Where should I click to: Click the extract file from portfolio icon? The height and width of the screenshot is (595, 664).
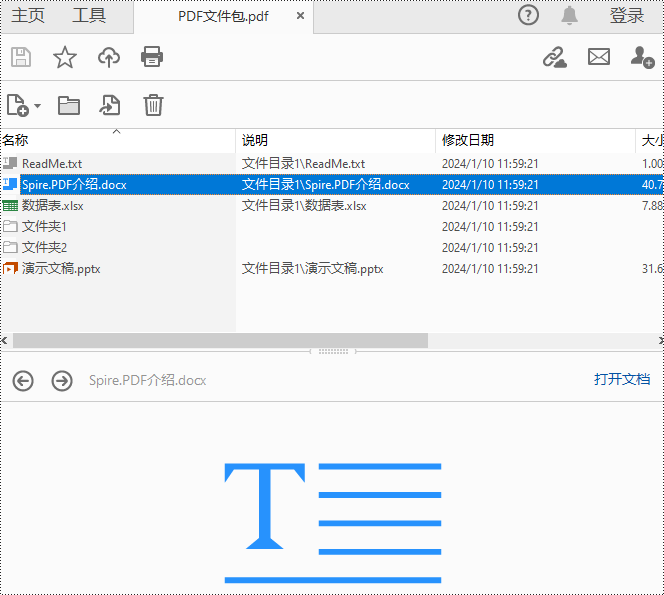pos(110,105)
